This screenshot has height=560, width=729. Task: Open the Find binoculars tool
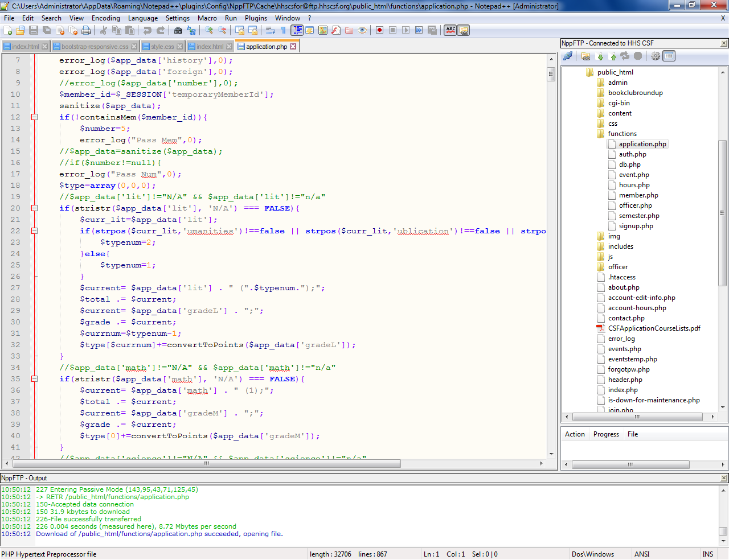(x=178, y=30)
